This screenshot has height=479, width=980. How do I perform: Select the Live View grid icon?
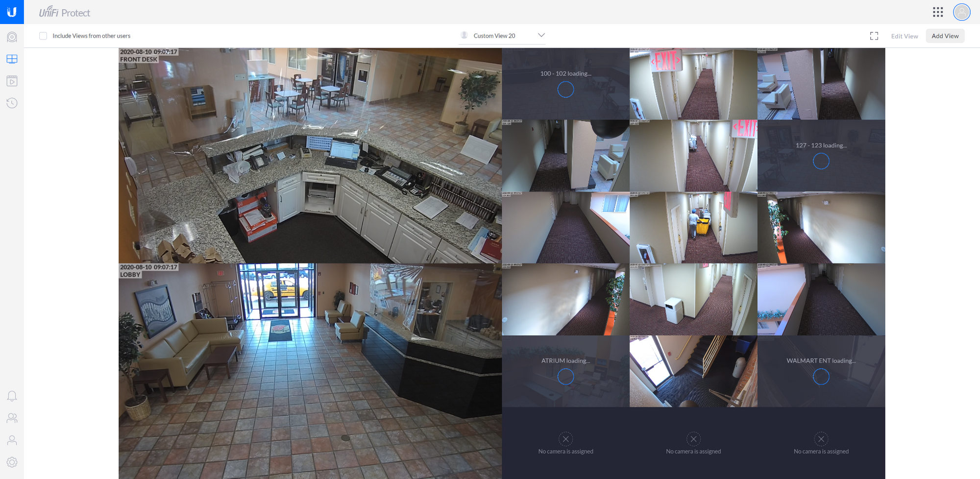12,59
